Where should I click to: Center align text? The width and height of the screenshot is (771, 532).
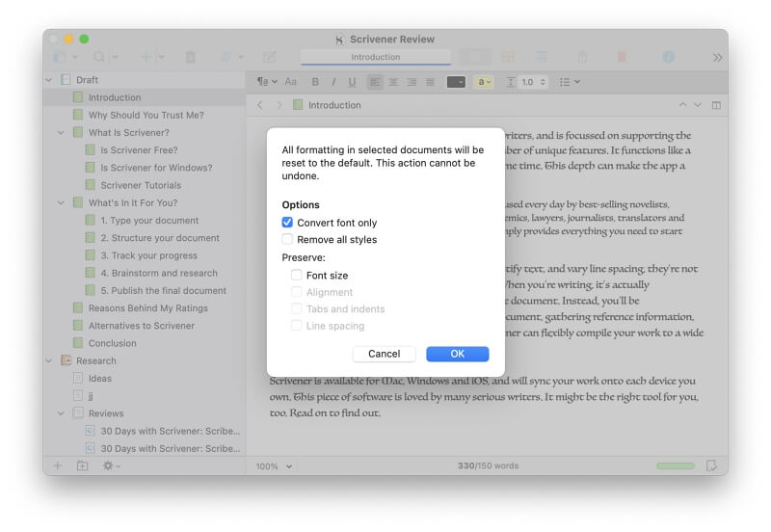[393, 82]
